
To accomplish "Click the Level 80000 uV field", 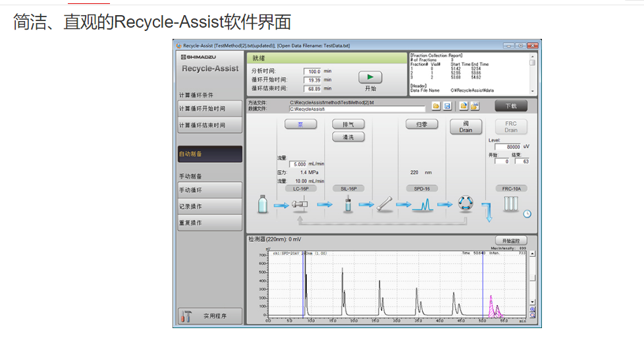I will 508,147.
